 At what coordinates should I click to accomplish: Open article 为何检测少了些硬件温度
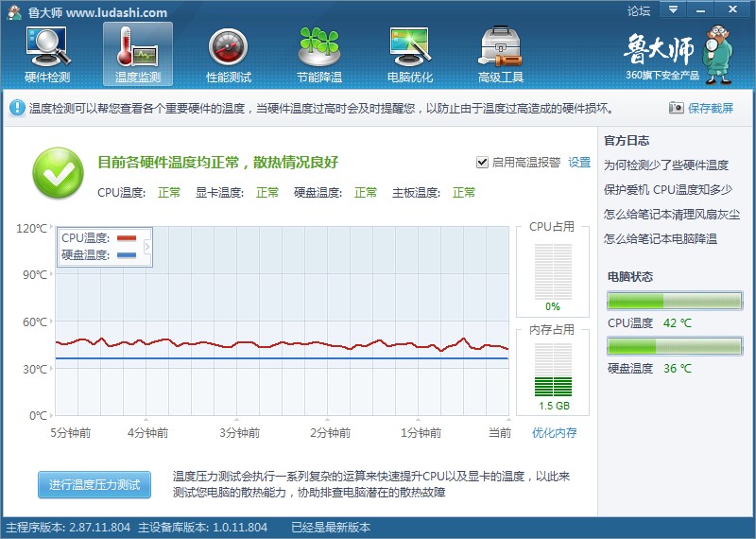666,165
